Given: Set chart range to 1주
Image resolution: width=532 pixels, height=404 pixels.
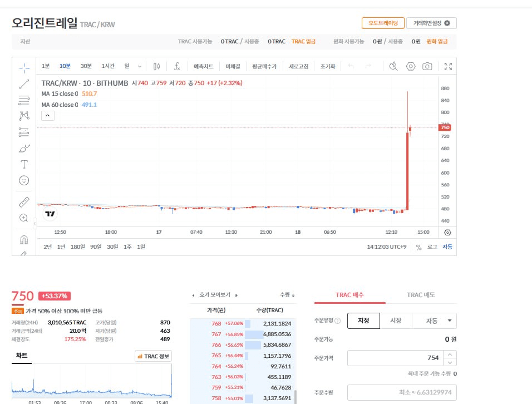Looking at the screenshot, I should (127, 247).
